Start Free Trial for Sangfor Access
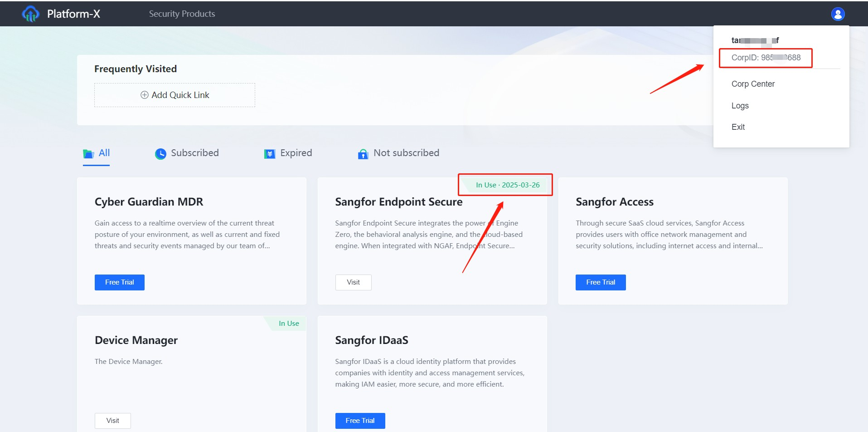868x432 pixels. pyautogui.click(x=601, y=282)
